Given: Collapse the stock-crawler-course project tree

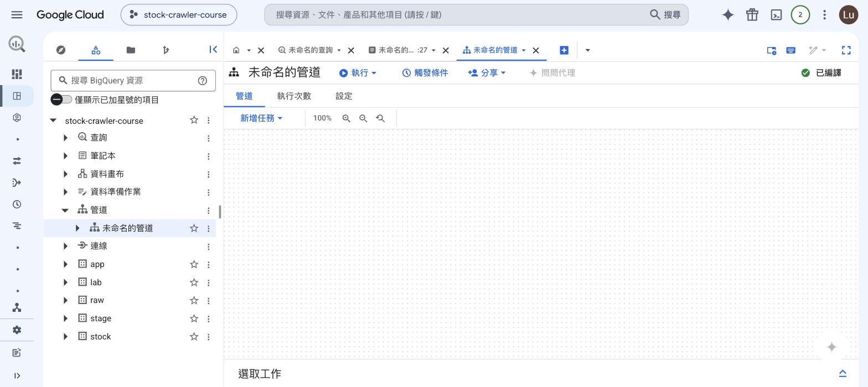Looking at the screenshot, I should click(x=53, y=121).
